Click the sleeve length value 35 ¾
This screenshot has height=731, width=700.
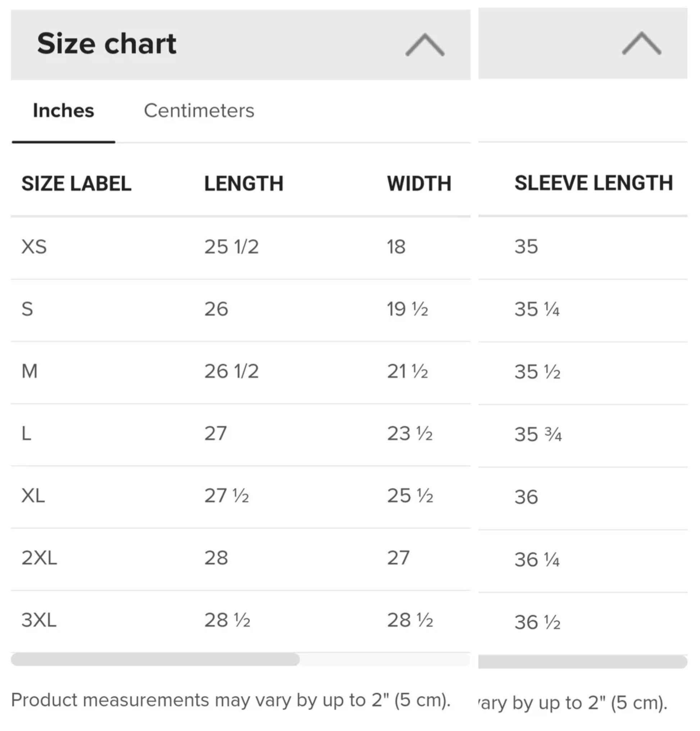[x=538, y=434]
